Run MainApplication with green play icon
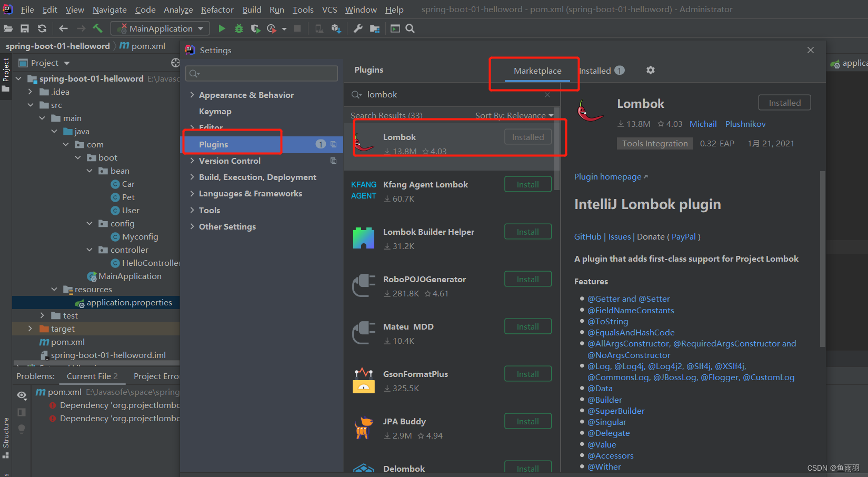The height and width of the screenshot is (477, 868). point(222,28)
